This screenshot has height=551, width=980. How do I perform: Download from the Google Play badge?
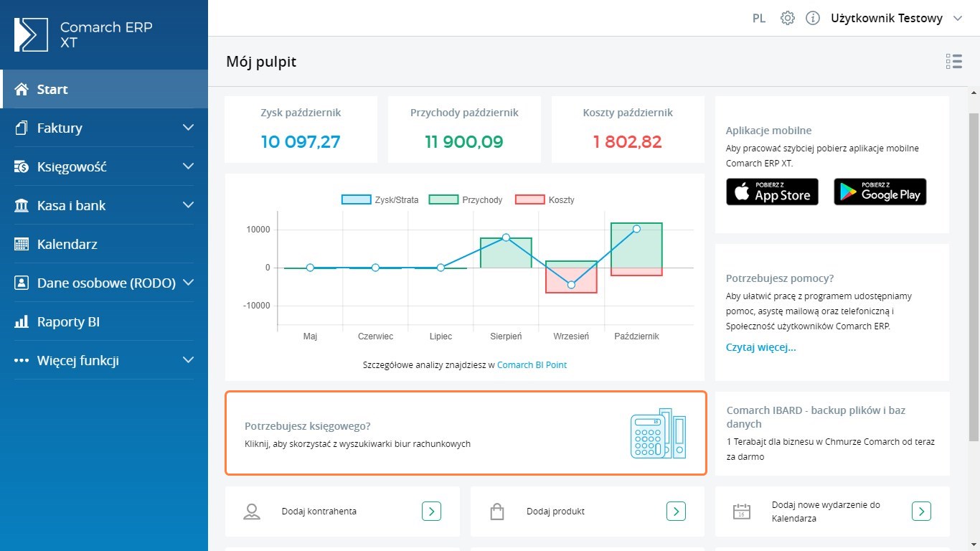(x=880, y=192)
